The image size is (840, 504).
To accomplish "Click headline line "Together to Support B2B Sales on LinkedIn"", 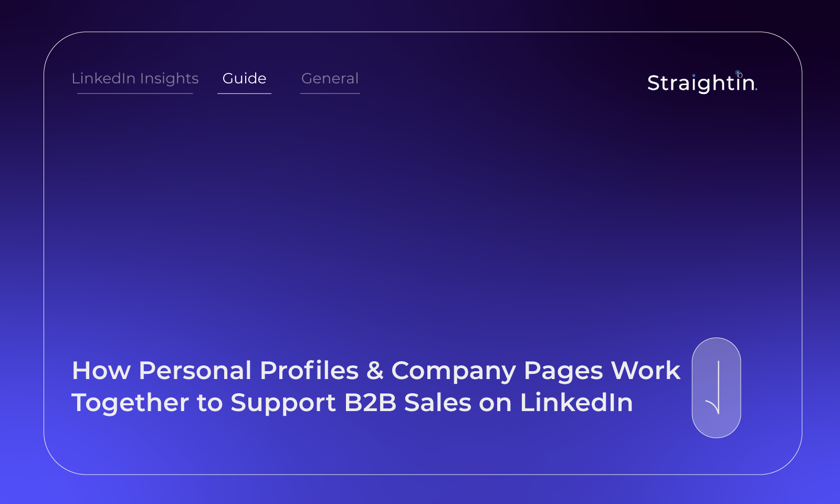I will pos(352,403).
